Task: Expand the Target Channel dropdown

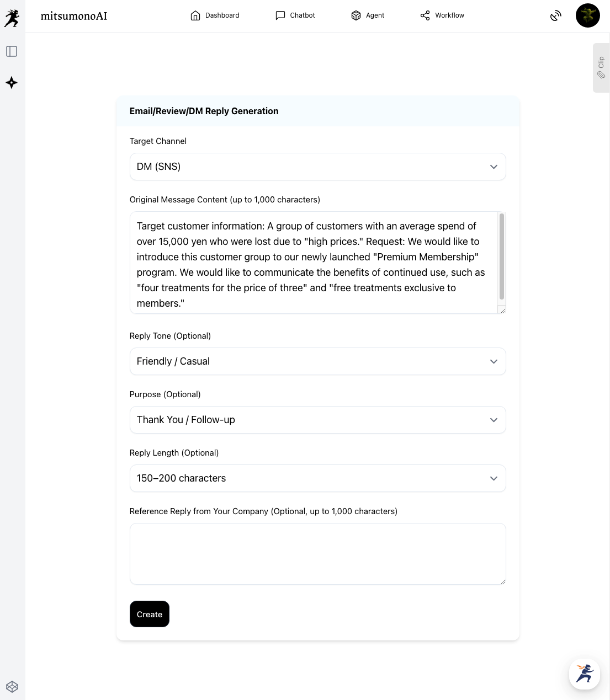Action: coord(317,167)
